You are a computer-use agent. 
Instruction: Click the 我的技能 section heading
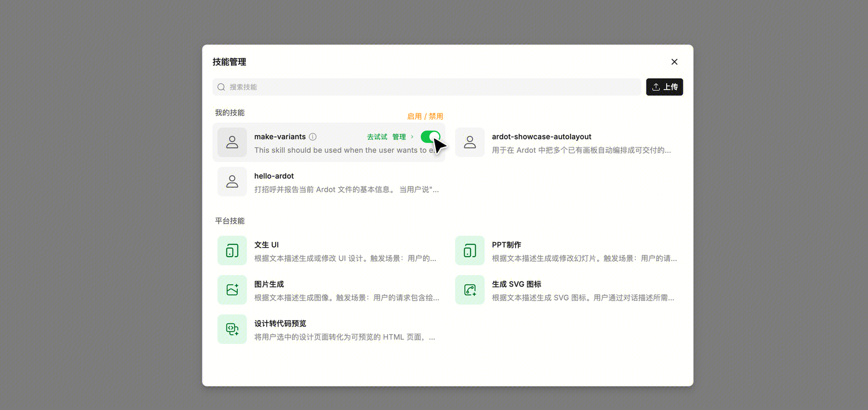tap(230, 113)
